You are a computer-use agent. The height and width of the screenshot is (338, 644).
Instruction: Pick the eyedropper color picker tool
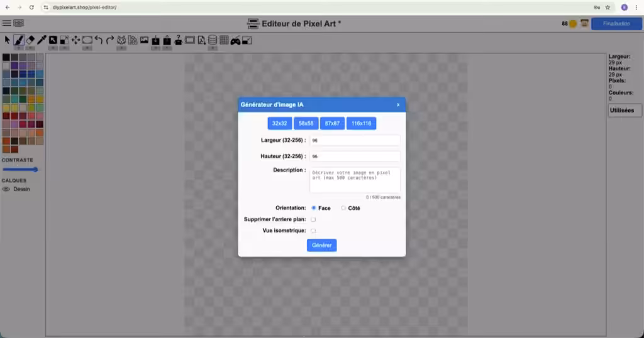click(x=42, y=40)
